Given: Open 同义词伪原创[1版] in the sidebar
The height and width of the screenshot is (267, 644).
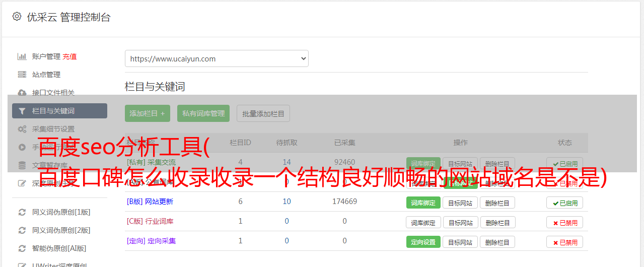Looking at the screenshot, I should 61,212.
